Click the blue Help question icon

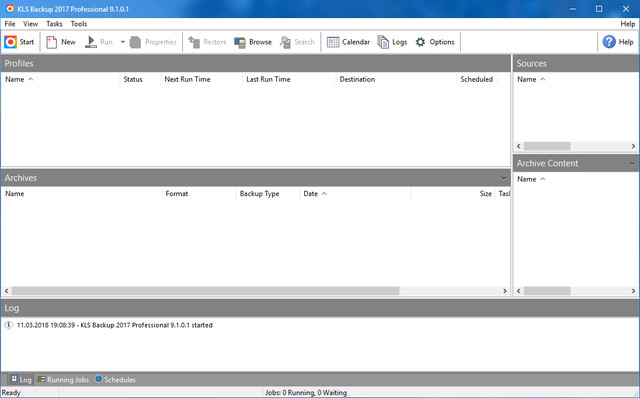tap(609, 42)
